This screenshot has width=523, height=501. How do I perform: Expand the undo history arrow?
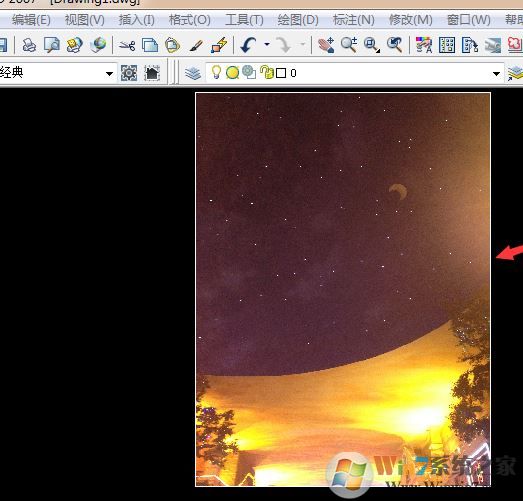267,44
